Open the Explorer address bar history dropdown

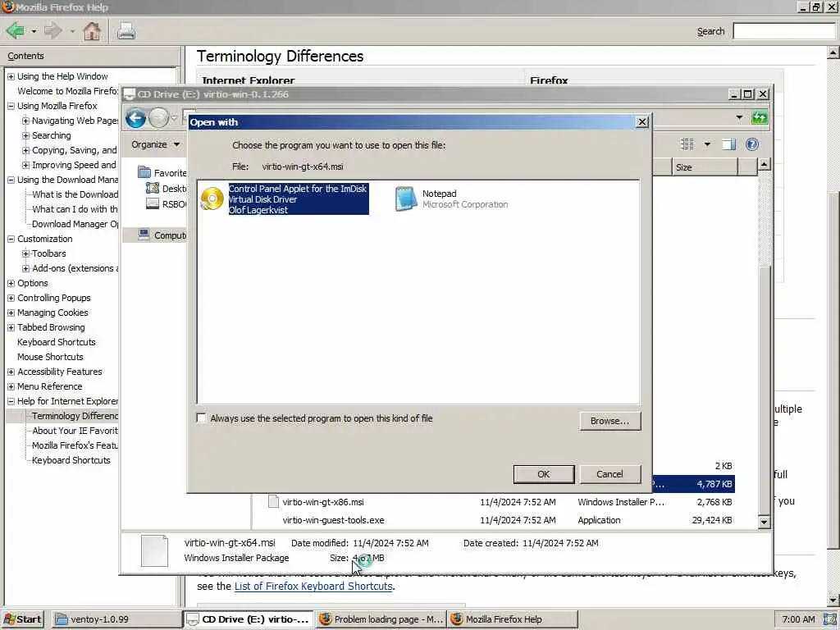pyautogui.click(x=739, y=117)
